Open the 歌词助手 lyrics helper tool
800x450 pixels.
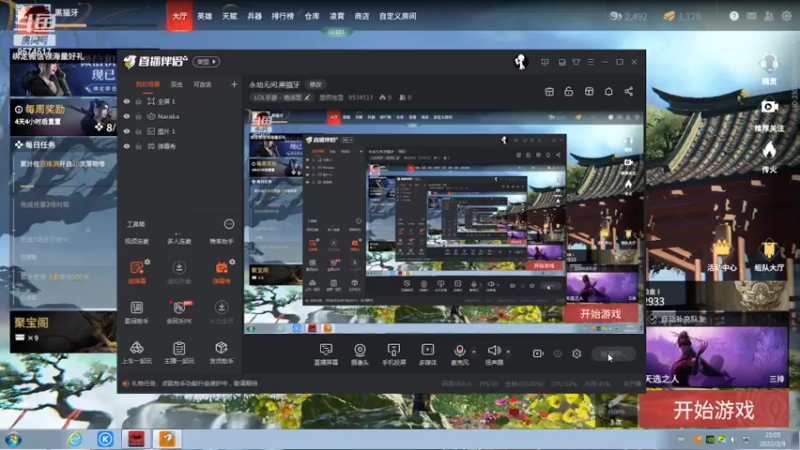click(136, 312)
